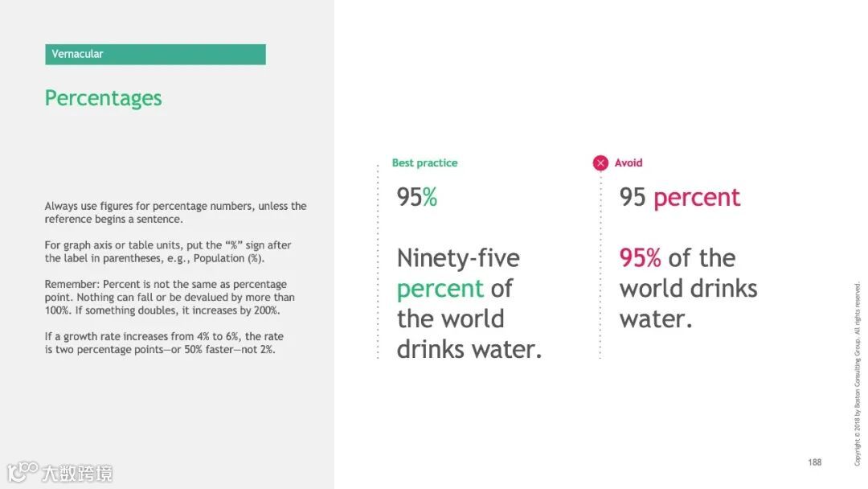
Task: Click the pink word percent
Action: (x=696, y=198)
